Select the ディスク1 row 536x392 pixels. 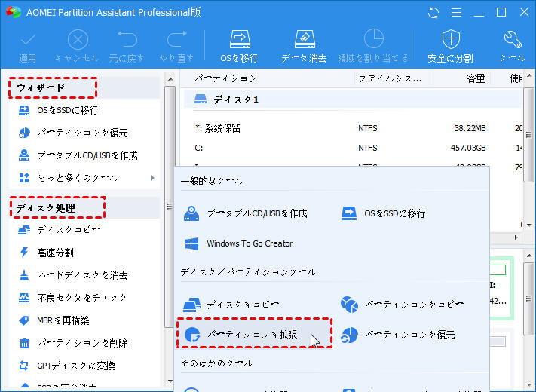pos(353,100)
